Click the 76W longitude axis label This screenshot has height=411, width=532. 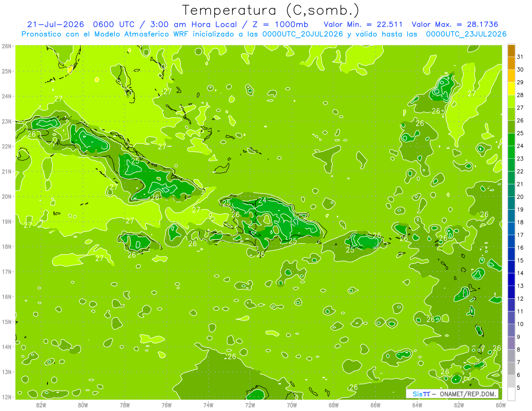pos(166,405)
